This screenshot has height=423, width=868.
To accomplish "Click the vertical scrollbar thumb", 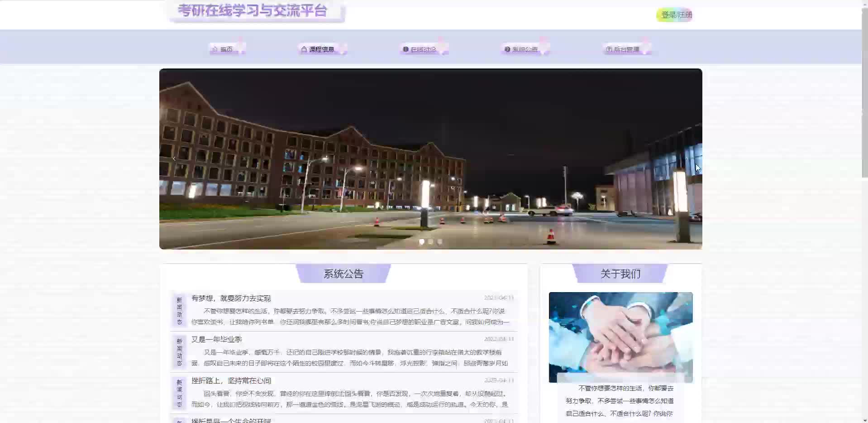I will point(864,91).
